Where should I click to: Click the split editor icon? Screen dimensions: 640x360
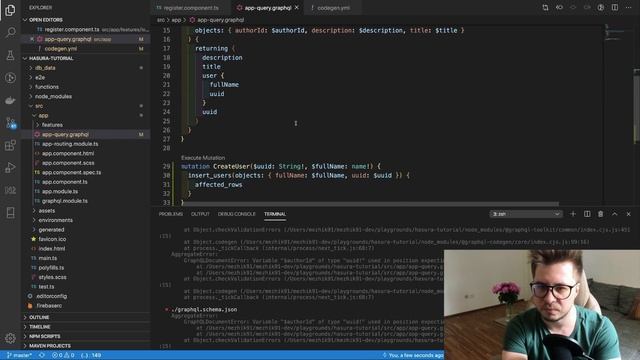tap(614, 7)
